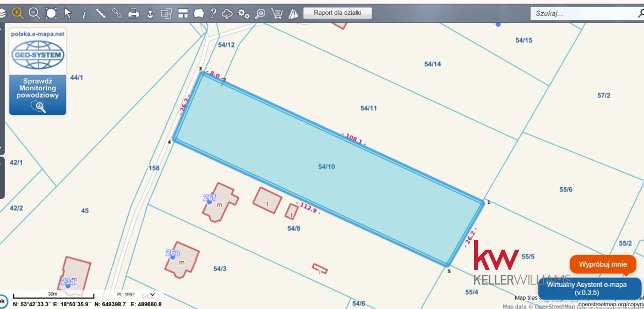
Task: Open the print map tool
Action: pyautogui.click(x=134, y=13)
